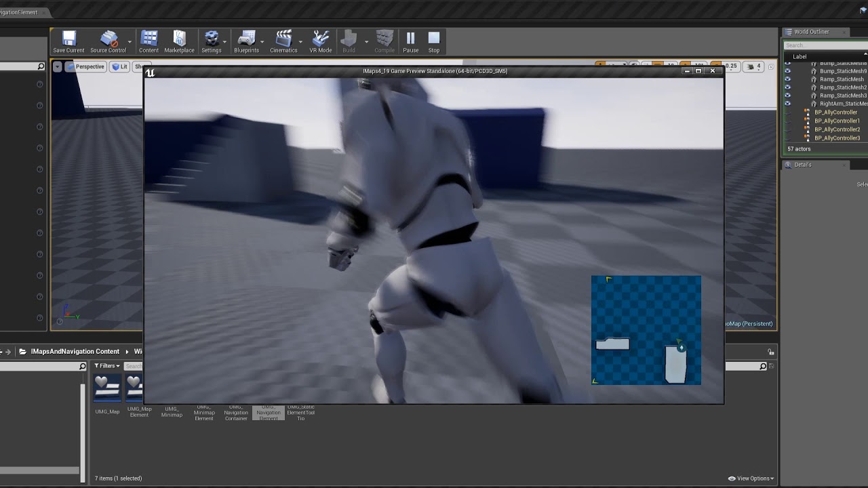Select BP_AllyController2 in the outliner
The image size is (868, 488).
coord(837,129)
